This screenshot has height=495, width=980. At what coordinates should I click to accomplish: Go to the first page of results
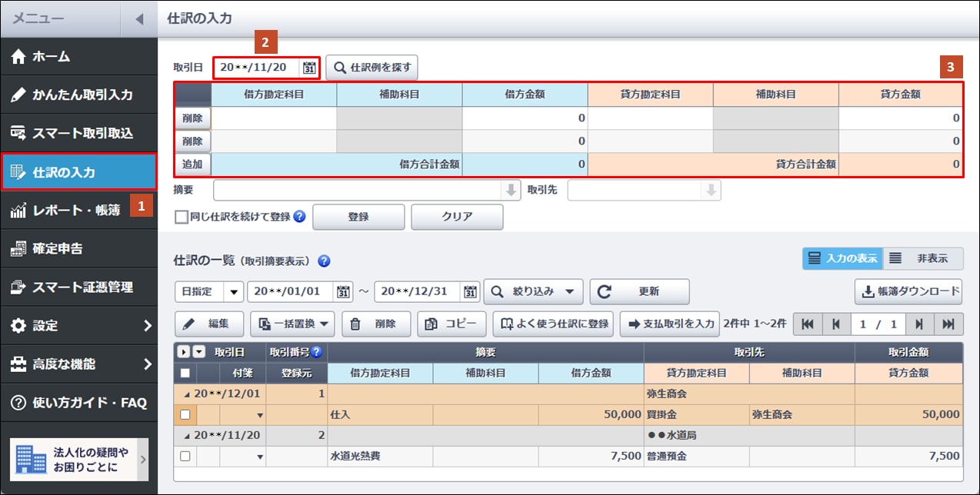click(807, 324)
